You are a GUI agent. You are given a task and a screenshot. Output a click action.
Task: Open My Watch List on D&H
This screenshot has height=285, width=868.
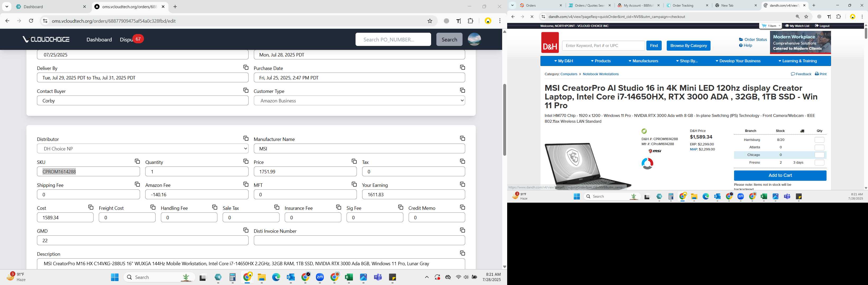[797, 26]
